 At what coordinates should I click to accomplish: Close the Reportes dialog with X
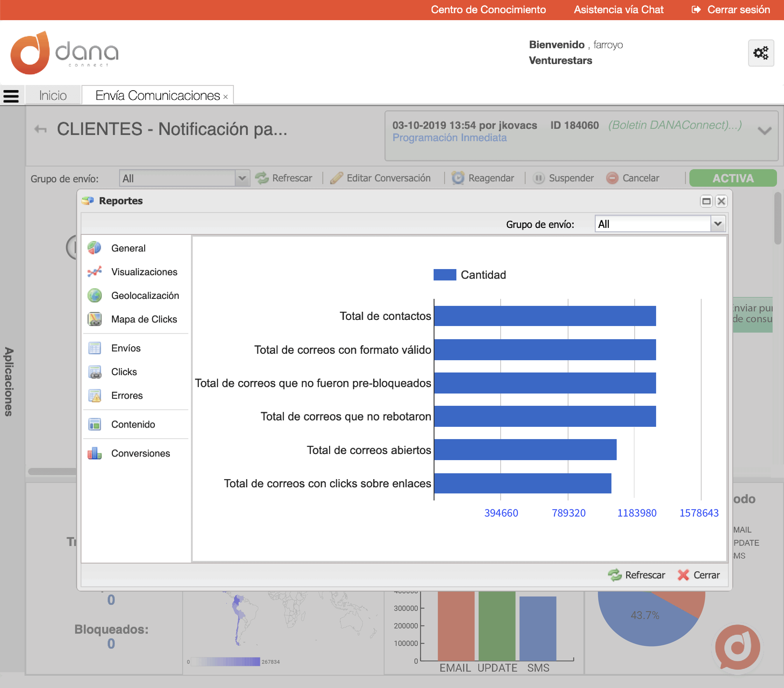point(721,201)
